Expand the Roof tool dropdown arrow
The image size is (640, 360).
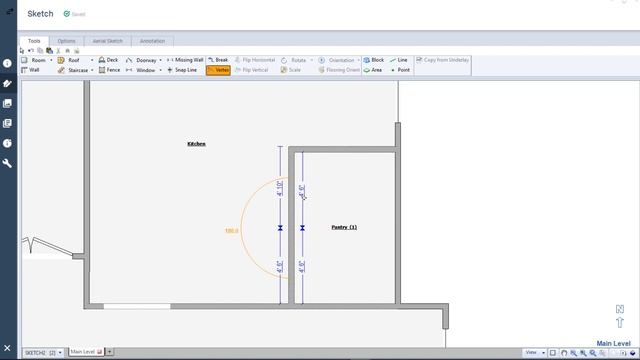[x=92, y=60]
